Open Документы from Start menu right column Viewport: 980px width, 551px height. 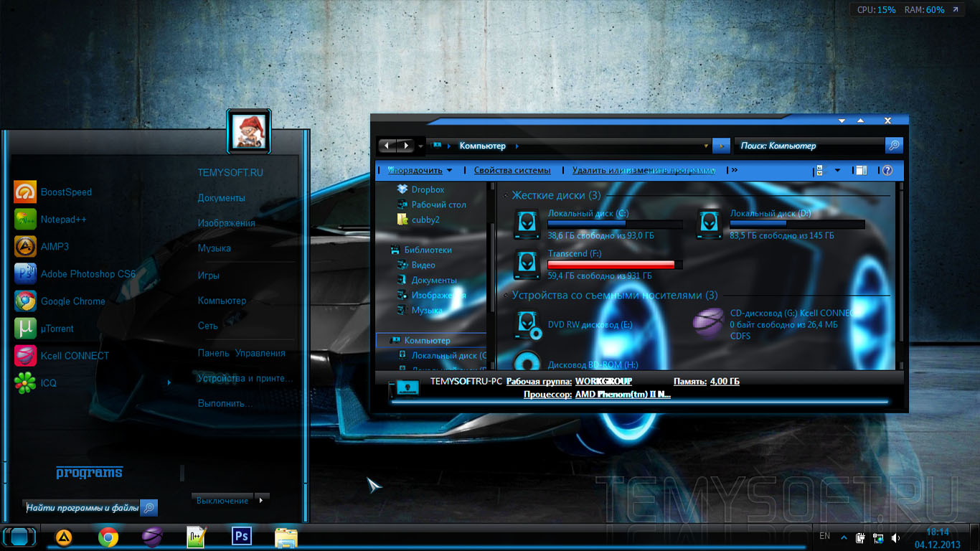(x=222, y=198)
